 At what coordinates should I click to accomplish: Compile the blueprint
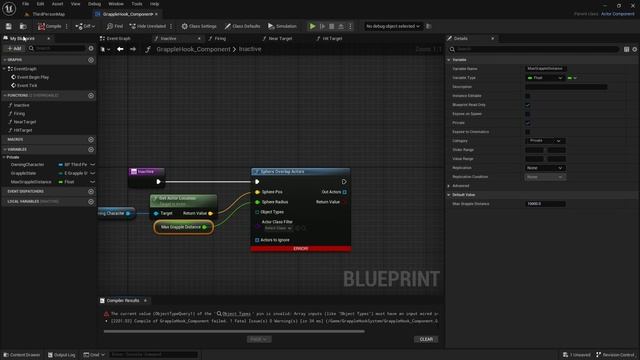point(49,26)
